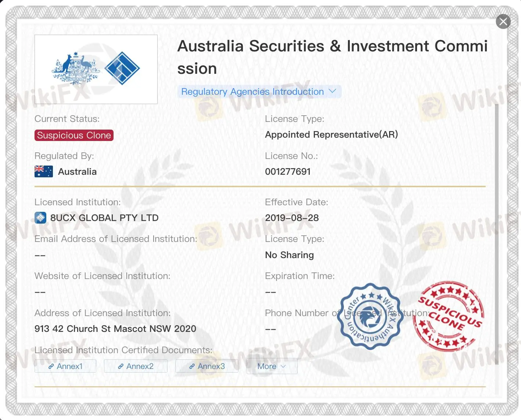The height and width of the screenshot is (420, 521).
Task: Click the Australia flag icon
Action: [44, 171]
